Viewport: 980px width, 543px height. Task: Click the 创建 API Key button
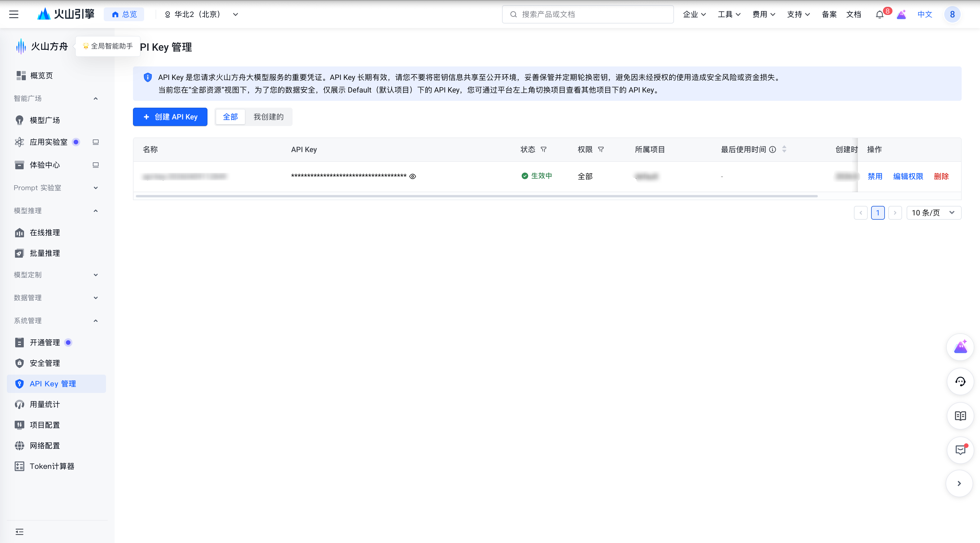coord(170,117)
